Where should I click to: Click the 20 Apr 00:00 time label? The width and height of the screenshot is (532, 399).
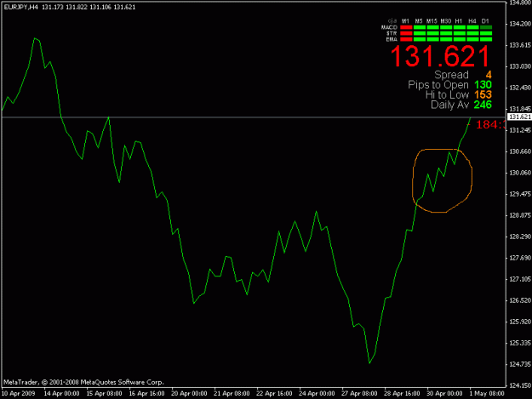coord(189,394)
